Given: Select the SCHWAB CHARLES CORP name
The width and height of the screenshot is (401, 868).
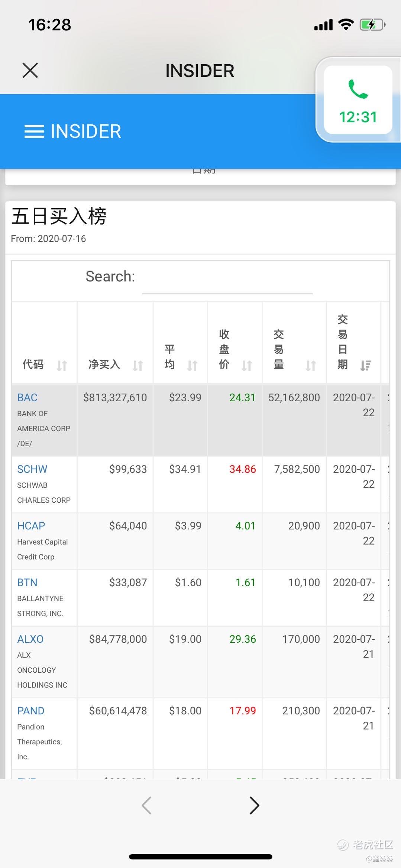Looking at the screenshot, I should point(44,493).
